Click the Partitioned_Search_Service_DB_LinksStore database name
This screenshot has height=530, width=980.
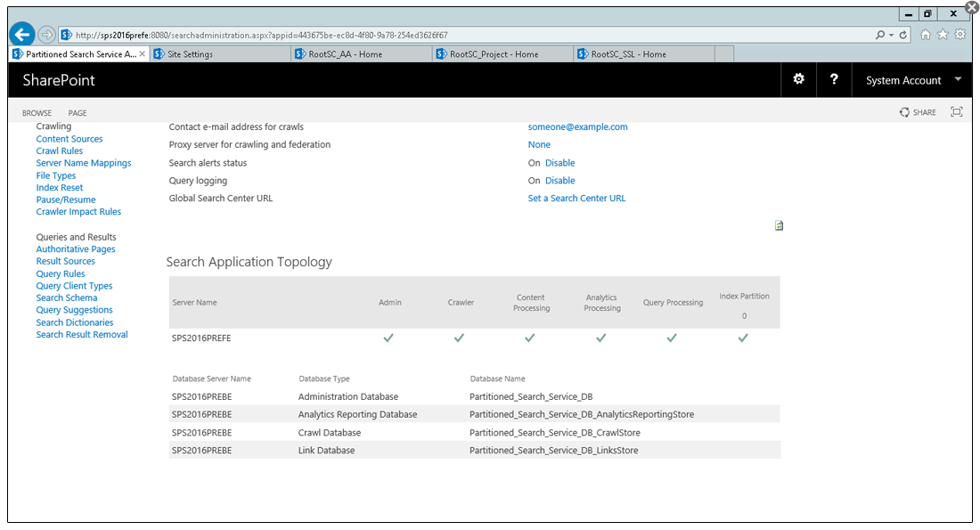point(554,450)
